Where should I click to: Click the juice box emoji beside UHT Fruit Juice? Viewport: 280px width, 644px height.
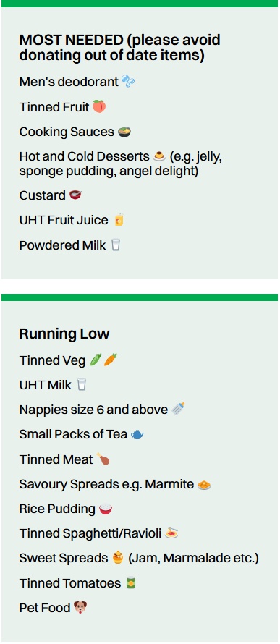(119, 220)
